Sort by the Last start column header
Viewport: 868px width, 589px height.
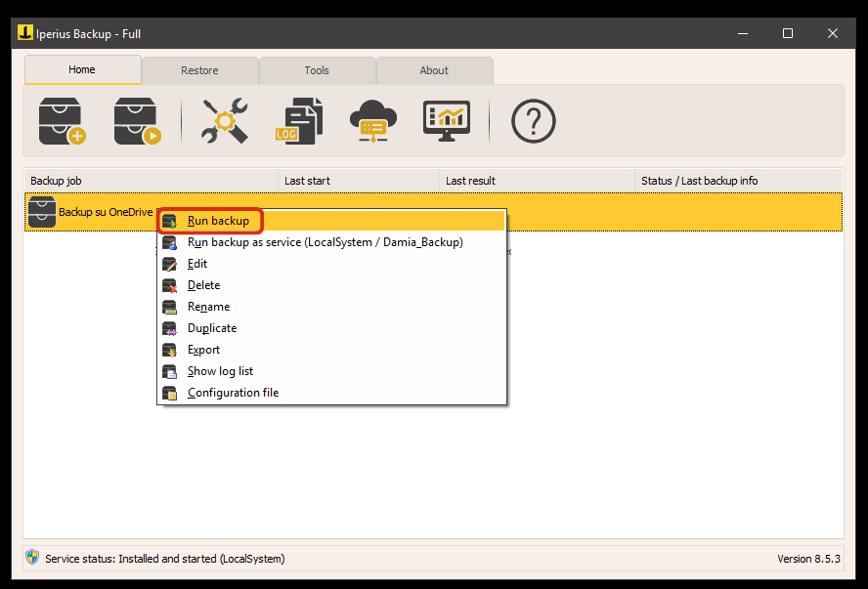pyautogui.click(x=359, y=181)
